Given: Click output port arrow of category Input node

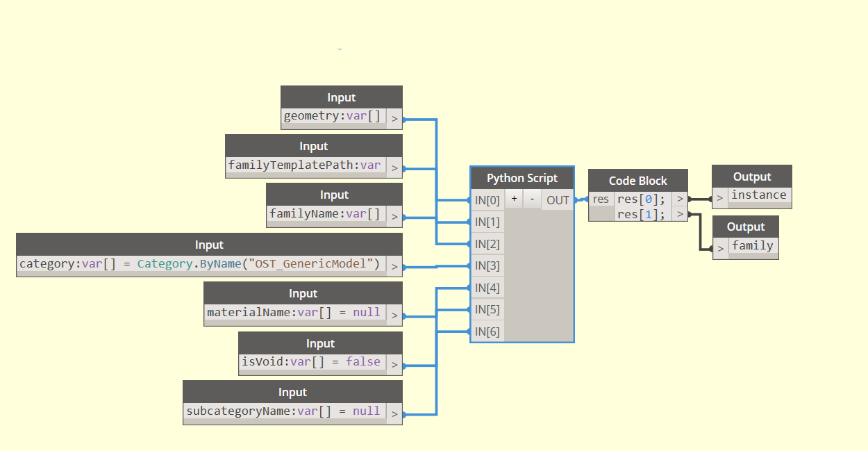Looking at the screenshot, I should [x=394, y=266].
